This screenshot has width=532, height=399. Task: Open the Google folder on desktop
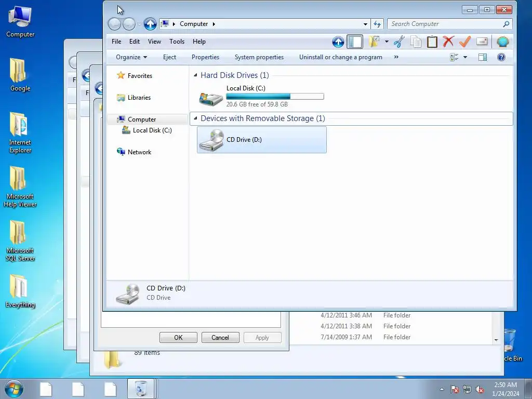(20, 75)
